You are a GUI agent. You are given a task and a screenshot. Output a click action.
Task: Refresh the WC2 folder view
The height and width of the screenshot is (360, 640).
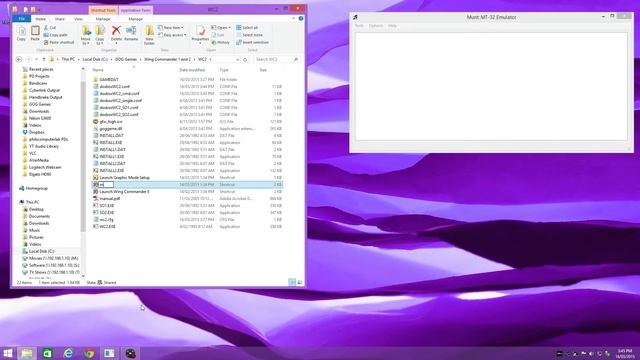coord(245,59)
